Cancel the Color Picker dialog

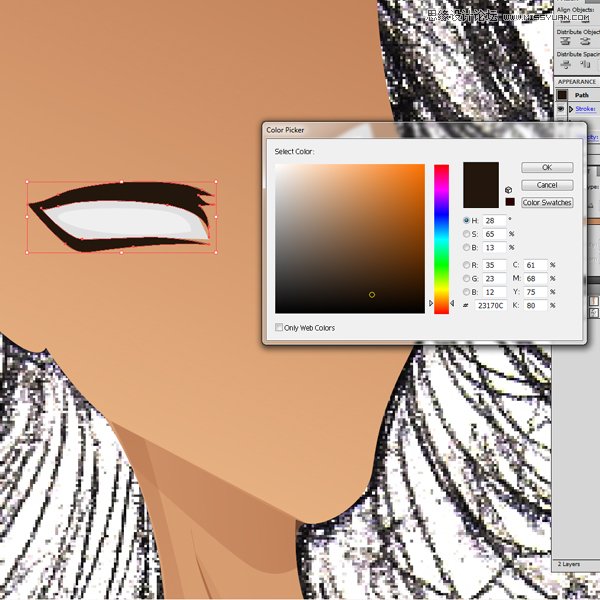[x=547, y=185]
